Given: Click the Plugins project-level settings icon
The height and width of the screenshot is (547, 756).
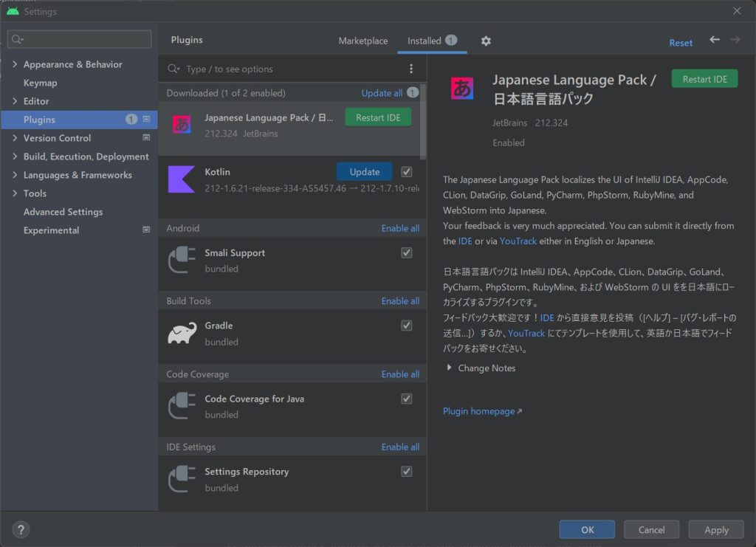Looking at the screenshot, I should [146, 119].
